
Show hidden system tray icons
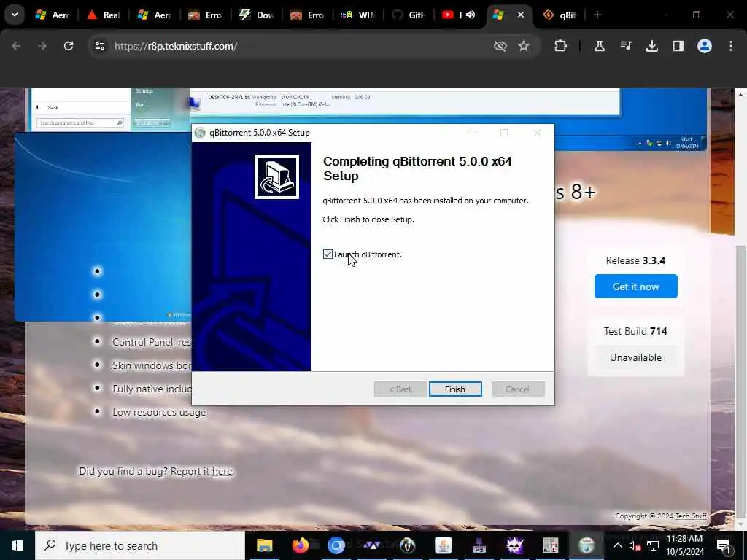617,545
